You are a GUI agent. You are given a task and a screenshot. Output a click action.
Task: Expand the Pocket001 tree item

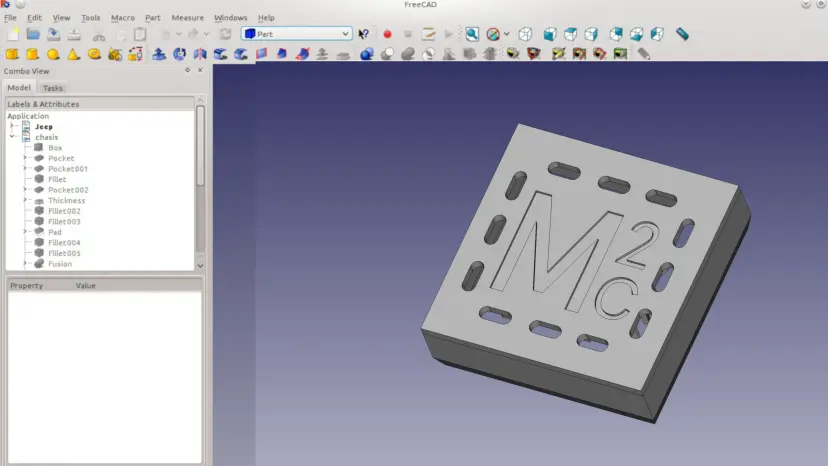[24, 168]
